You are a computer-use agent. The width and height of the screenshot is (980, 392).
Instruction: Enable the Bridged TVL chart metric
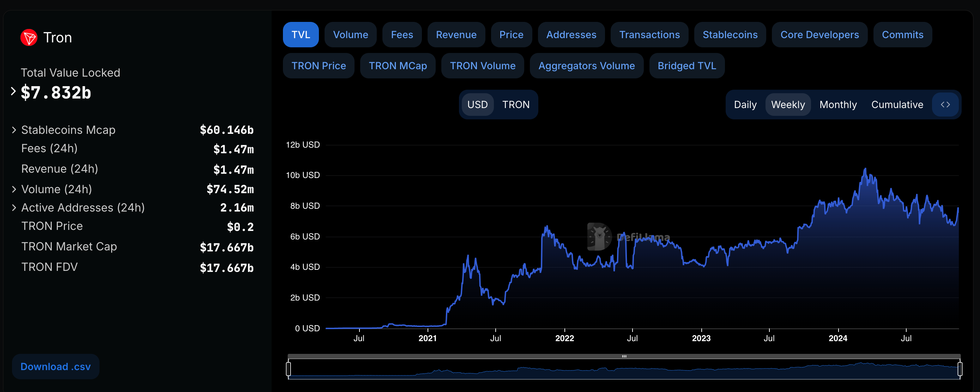point(687,66)
